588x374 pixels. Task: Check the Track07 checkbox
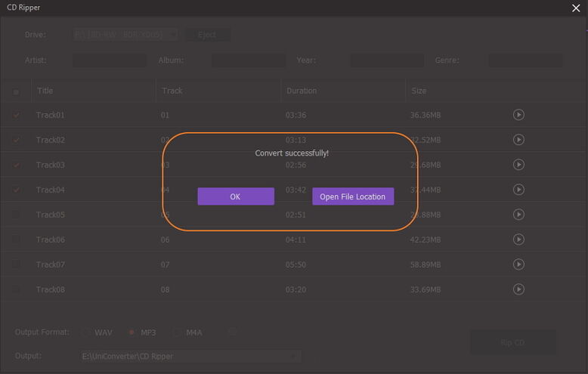coord(16,264)
